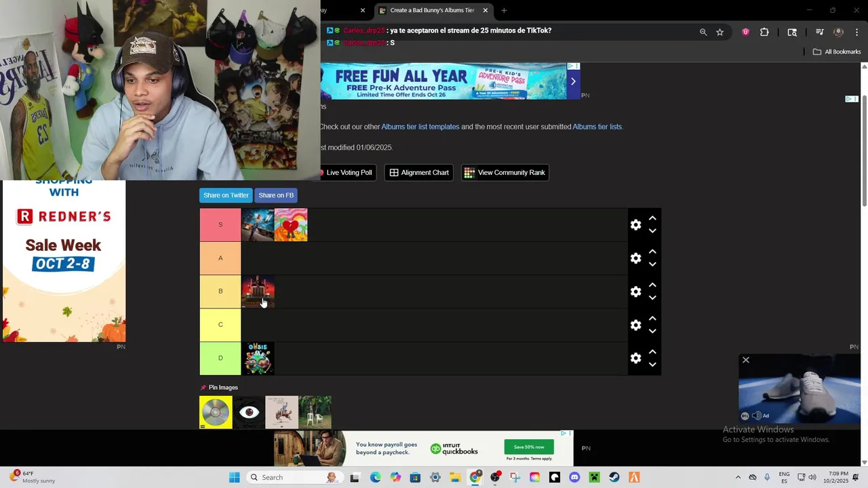Viewport: 868px width, 488px height.
Task: Open the C tier row settings gear
Action: (635, 325)
